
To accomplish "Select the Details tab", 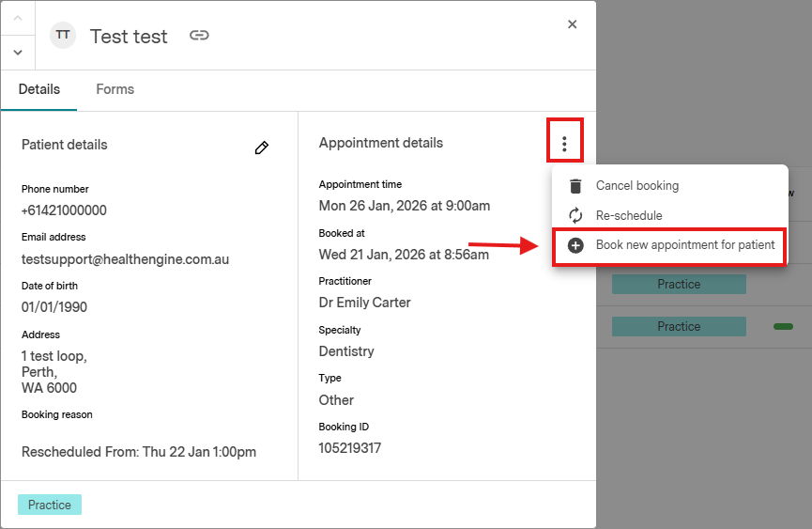I will [39, 89].
